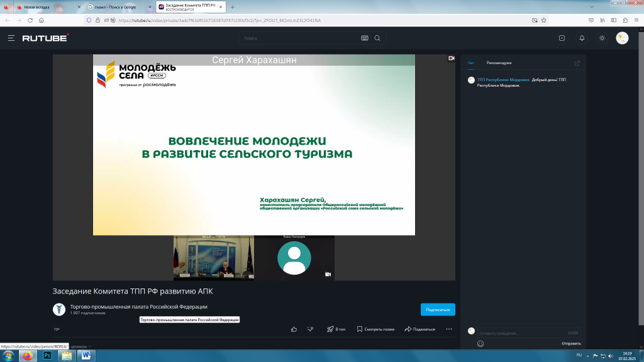Bookmark this page with star icon
The width and height of the screenshot is (644, 362).
[x=543, y=20]
